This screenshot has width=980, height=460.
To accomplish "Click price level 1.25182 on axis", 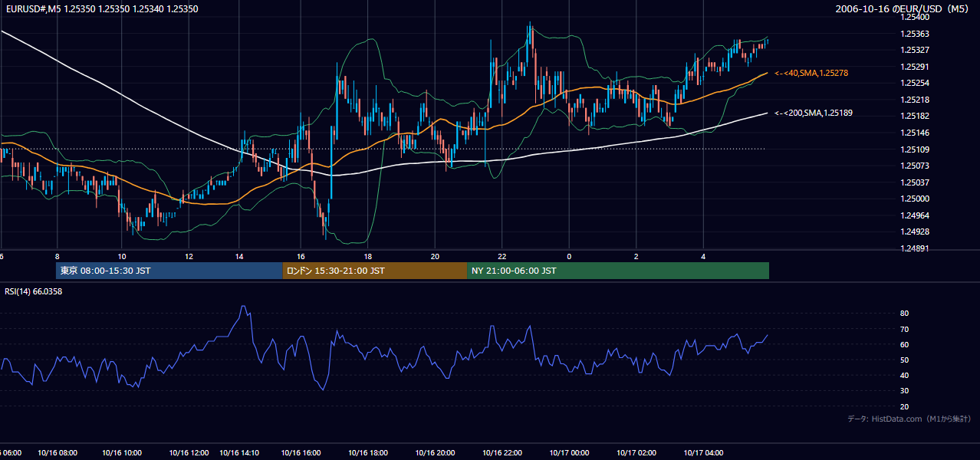I will pos(914,116).
